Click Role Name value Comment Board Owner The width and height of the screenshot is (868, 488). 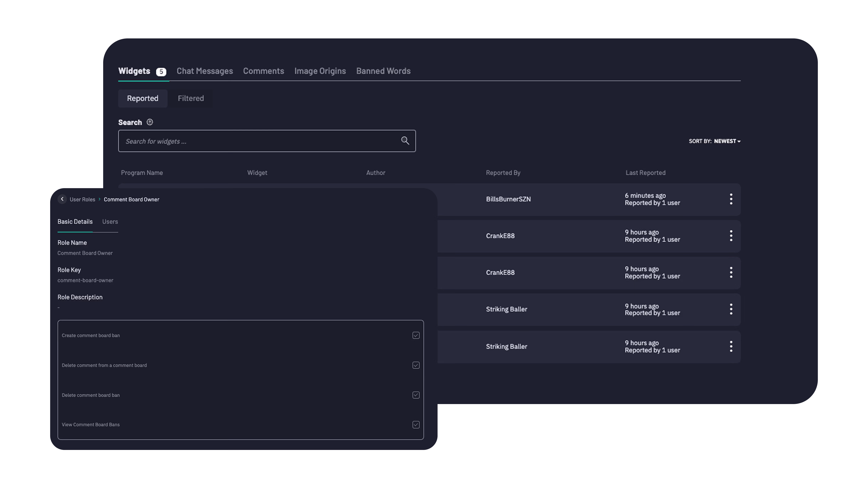pyautogui.click(x=85, y=253)
